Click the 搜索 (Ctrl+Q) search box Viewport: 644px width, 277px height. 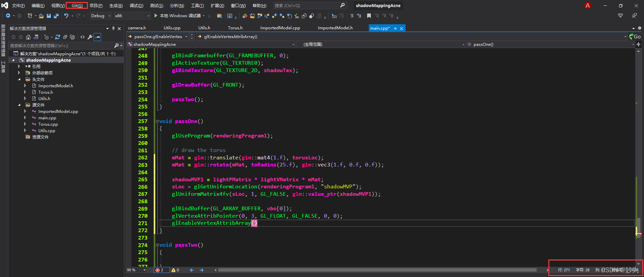point(309,6)
